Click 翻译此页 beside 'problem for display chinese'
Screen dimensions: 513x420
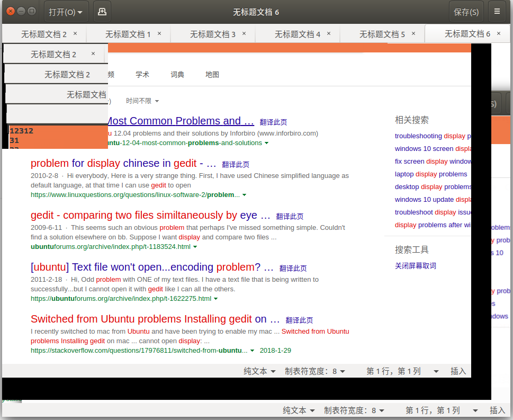(x=236, y=164)
